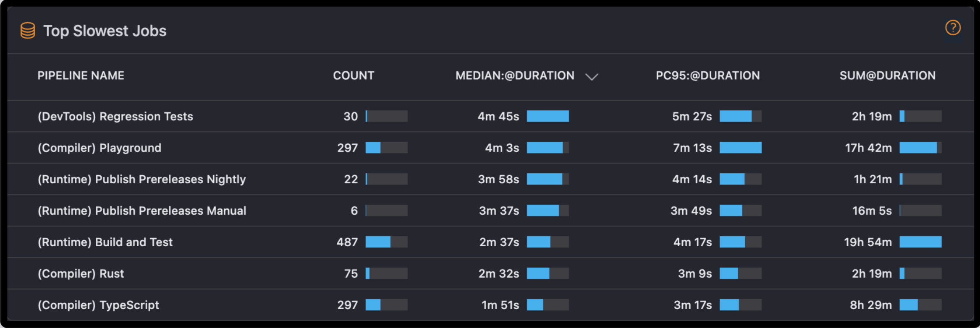Open the (Compiler) Playground pipeline row
The image size is (980, 328).
(x=100, y=148)
